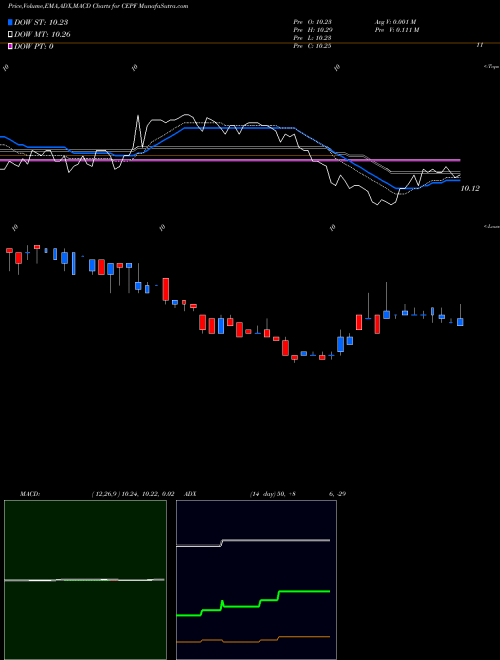Click the 'Pre V: 0.111 M' value
Screen dimensions: 500x660
click(396, 30)
